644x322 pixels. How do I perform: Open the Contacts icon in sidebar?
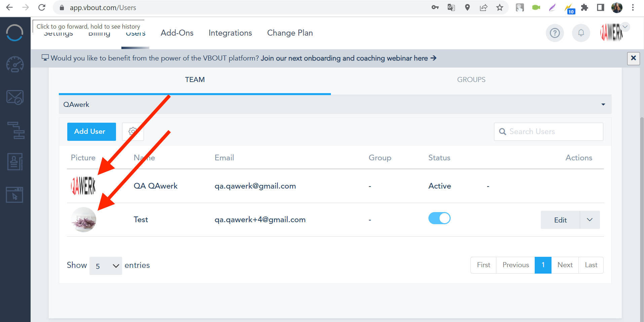pos(15,162)
